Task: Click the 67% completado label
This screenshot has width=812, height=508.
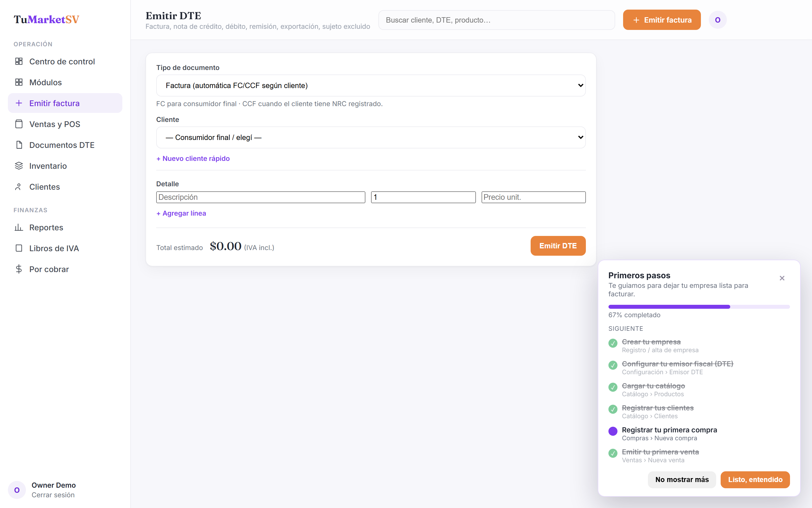Action: (x=634, y=315)
